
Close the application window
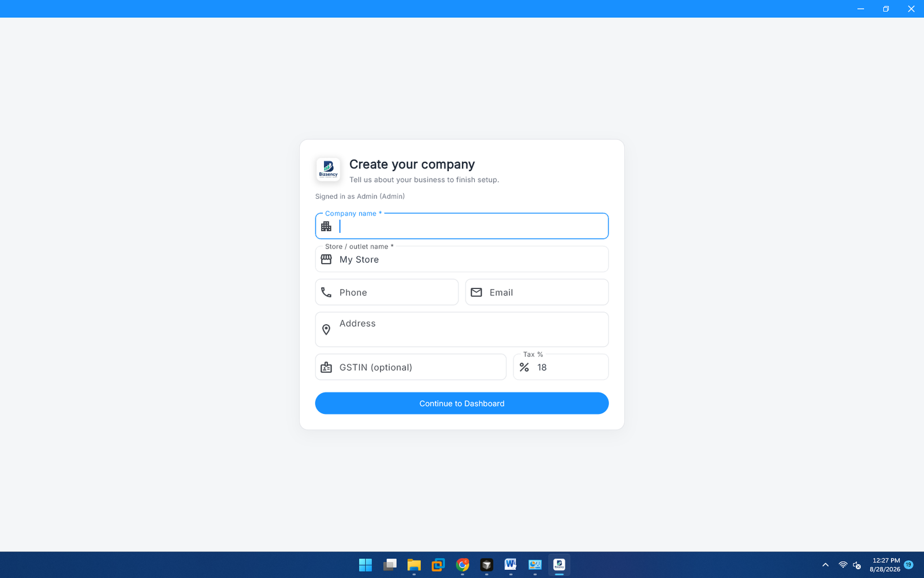pos(911,9)
